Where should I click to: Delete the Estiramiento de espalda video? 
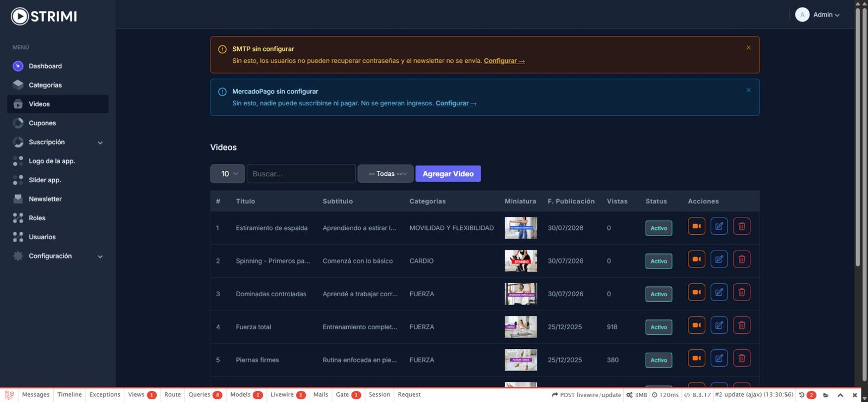[x=742, y=226]
